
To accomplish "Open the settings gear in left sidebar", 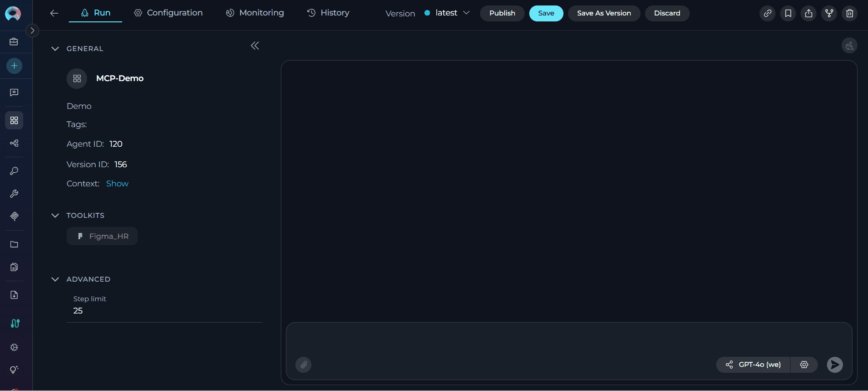I will [14, 347].
